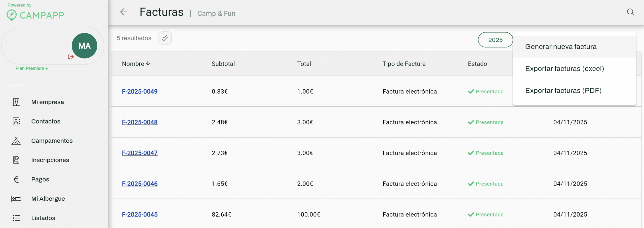The height and width of the screenshot is (228, 644).
Task: Toggle the select-all double checkmark button
Action: click(x=165, y=38)
